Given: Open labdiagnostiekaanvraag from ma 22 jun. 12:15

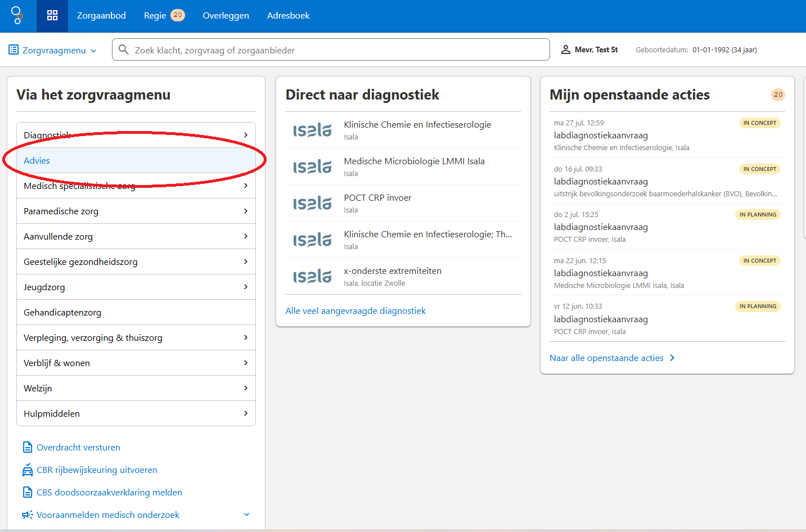Looking at the screenshot, I should tap(667, 273).
